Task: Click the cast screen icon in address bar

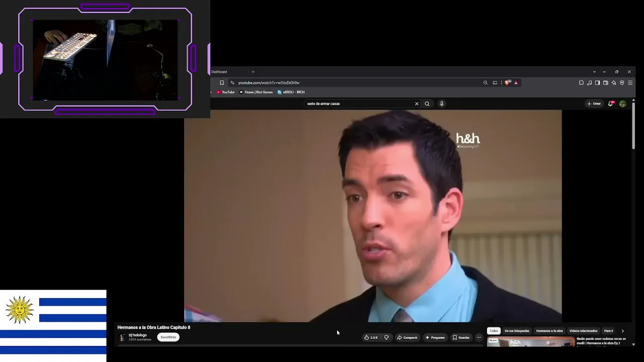Action: 495,83
